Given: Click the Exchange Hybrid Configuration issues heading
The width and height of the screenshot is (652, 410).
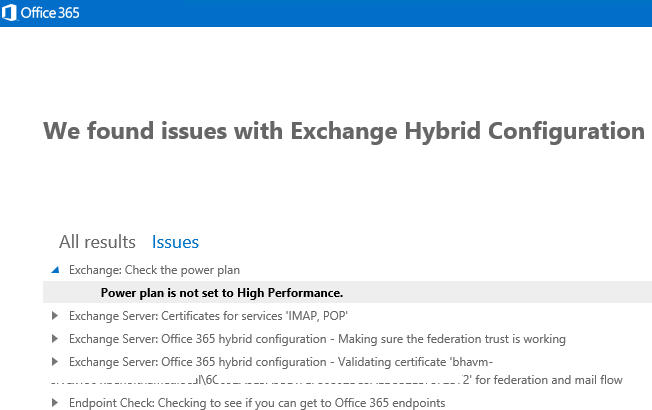Looking at the screenshot, I should (343, 131).
